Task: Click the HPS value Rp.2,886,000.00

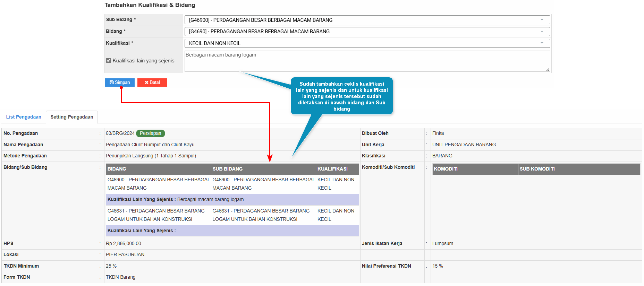Action: coord(124,244)
